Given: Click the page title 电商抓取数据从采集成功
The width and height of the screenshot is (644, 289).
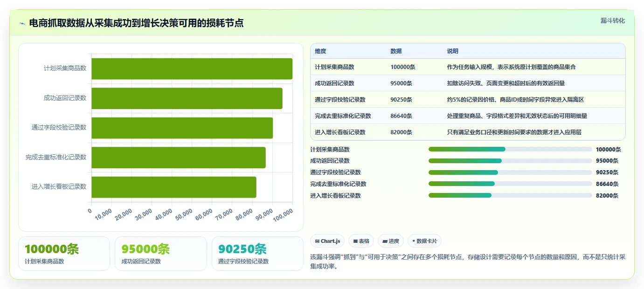Looking at the screenshot, I should coord(136,23).
